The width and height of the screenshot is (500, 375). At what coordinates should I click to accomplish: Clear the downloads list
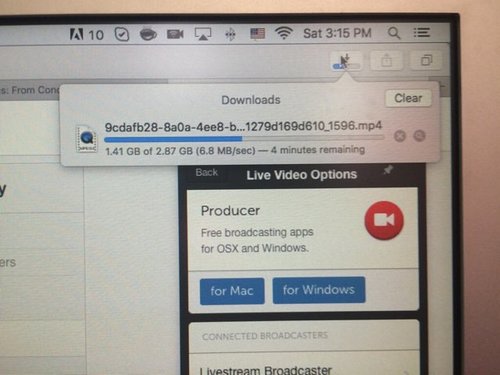tap(408, 98)
